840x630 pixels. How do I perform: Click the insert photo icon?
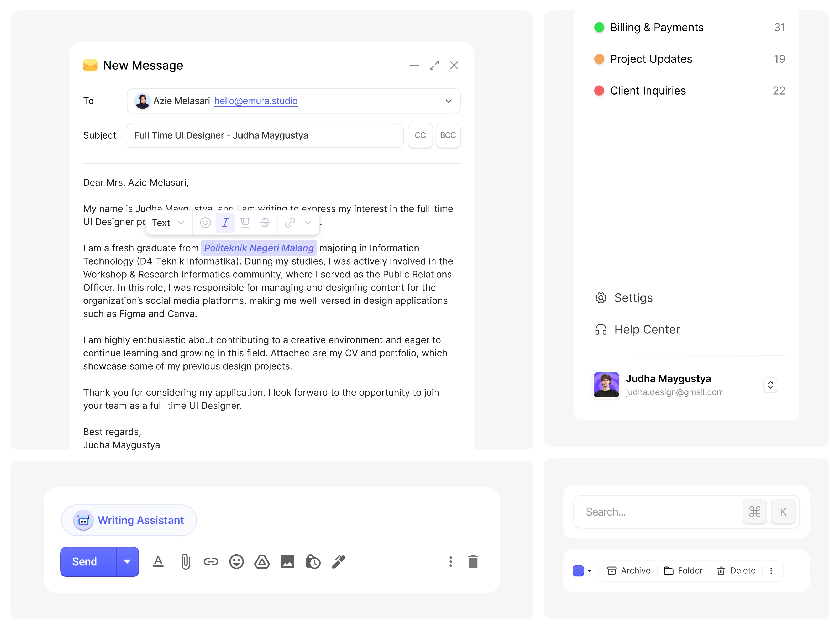pos(287,562)
